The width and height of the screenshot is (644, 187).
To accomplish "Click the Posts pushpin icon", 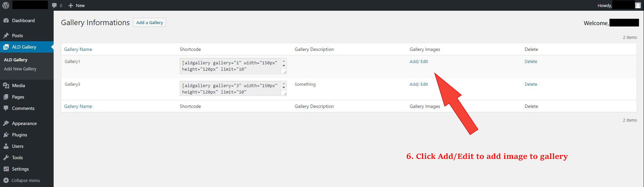I will point(6,36).
